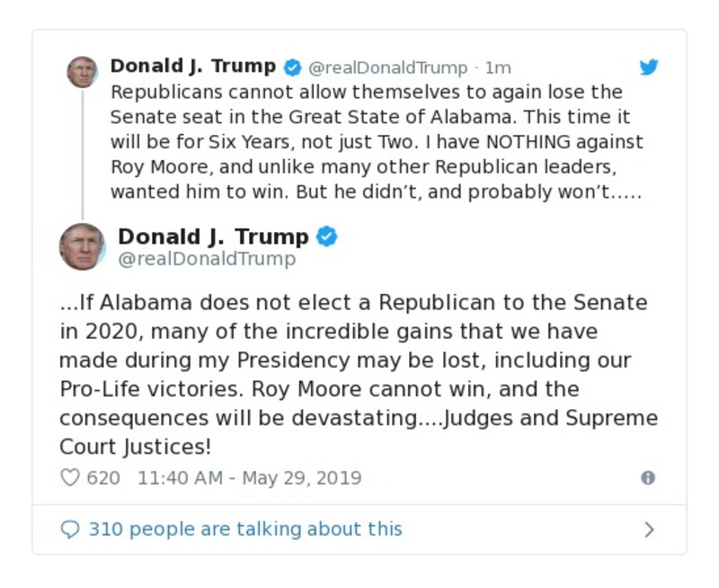Click the large bold "Donald J. Trump" name
The height and width of the screenshot is (588, 719).
[213, 236]
